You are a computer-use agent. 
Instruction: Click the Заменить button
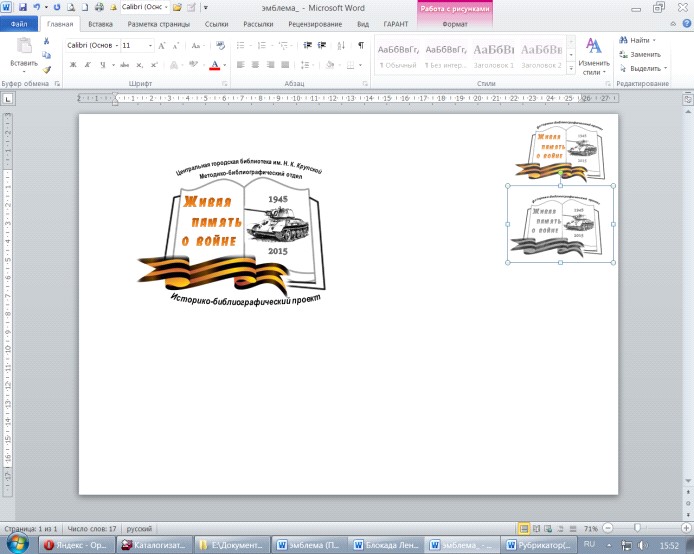point(640,54)
